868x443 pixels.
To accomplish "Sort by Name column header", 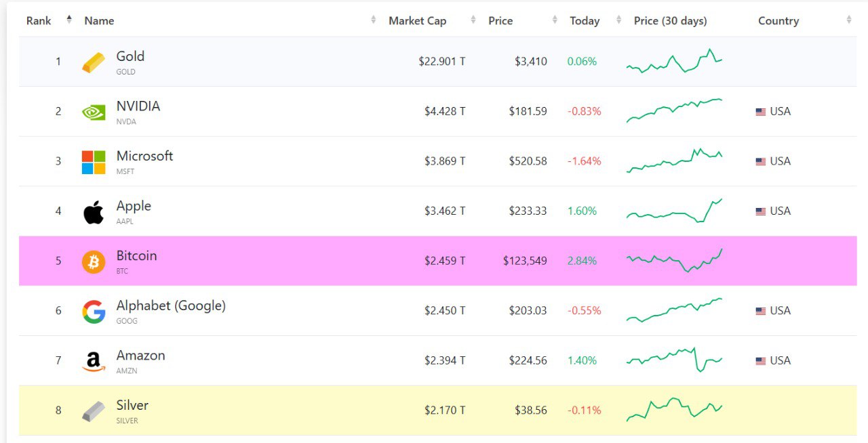I will pos(99,21).
